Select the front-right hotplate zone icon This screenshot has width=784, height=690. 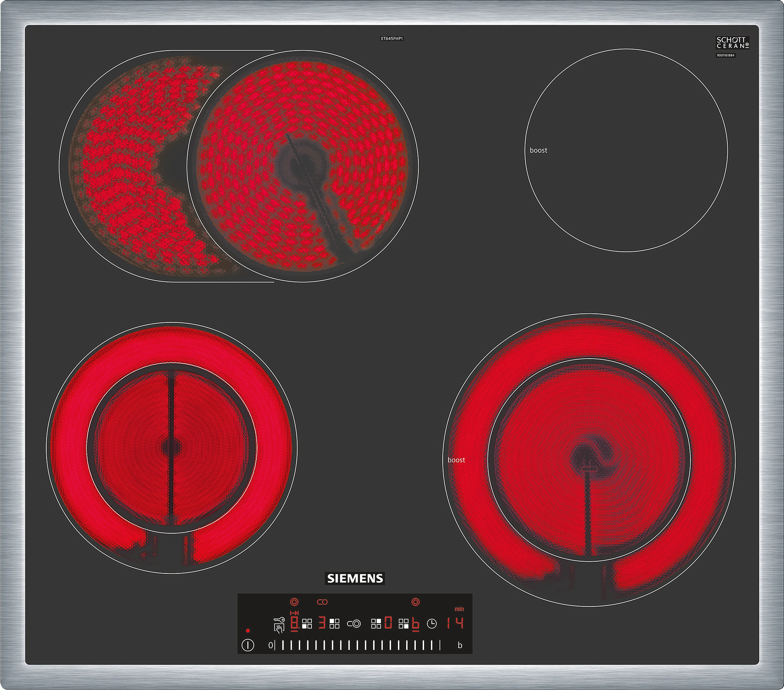tap(404, 624)
